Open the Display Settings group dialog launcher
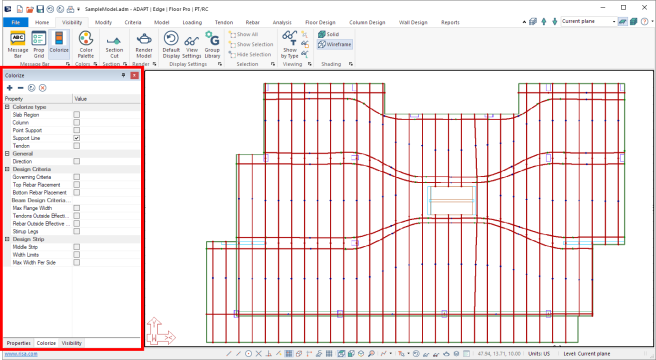The width and height of the screenshot is (656, 360). tap(220, 64)
